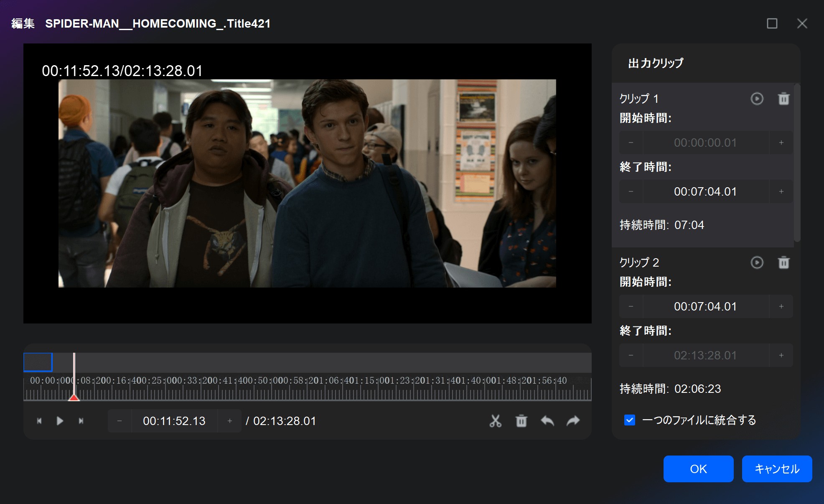Image resolution: width=824 pixels, height=504 pixels.
Task: Maximize the edit window
Action: 772,23
